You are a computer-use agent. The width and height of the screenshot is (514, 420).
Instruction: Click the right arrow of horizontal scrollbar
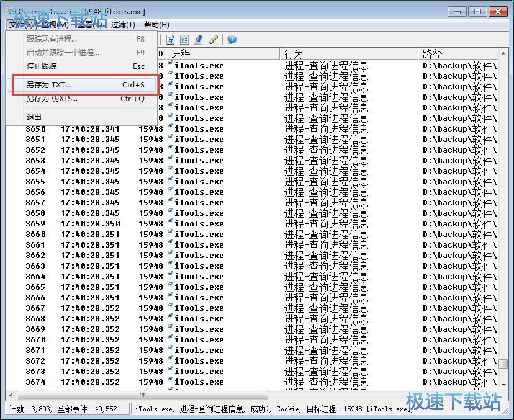click(494, 395)
